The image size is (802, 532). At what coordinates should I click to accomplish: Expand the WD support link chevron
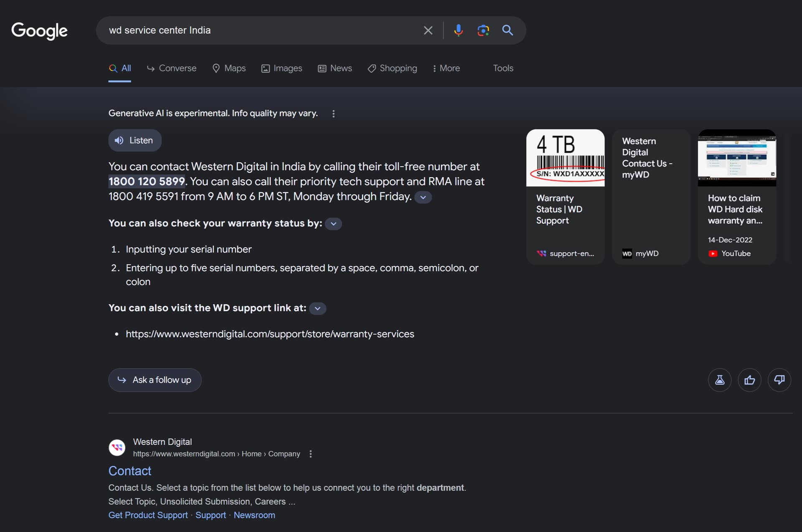(x=317, y=309)
